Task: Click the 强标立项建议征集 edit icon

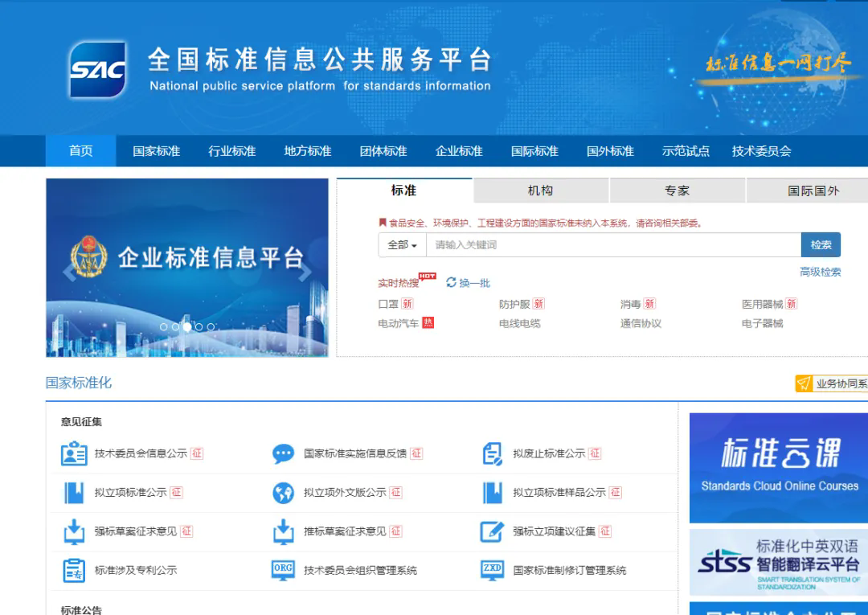Action: 492,531
